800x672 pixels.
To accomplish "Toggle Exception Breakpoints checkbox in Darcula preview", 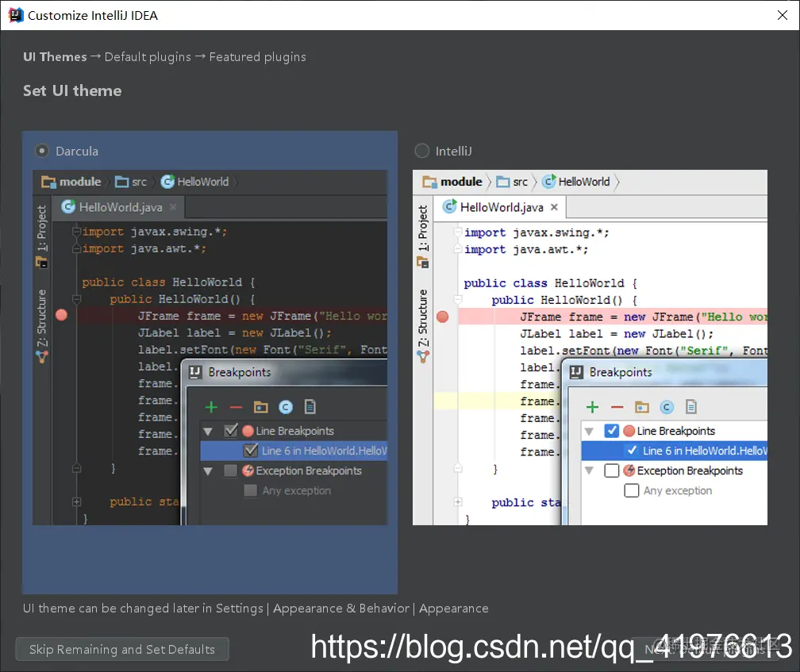I will [231, 470].
